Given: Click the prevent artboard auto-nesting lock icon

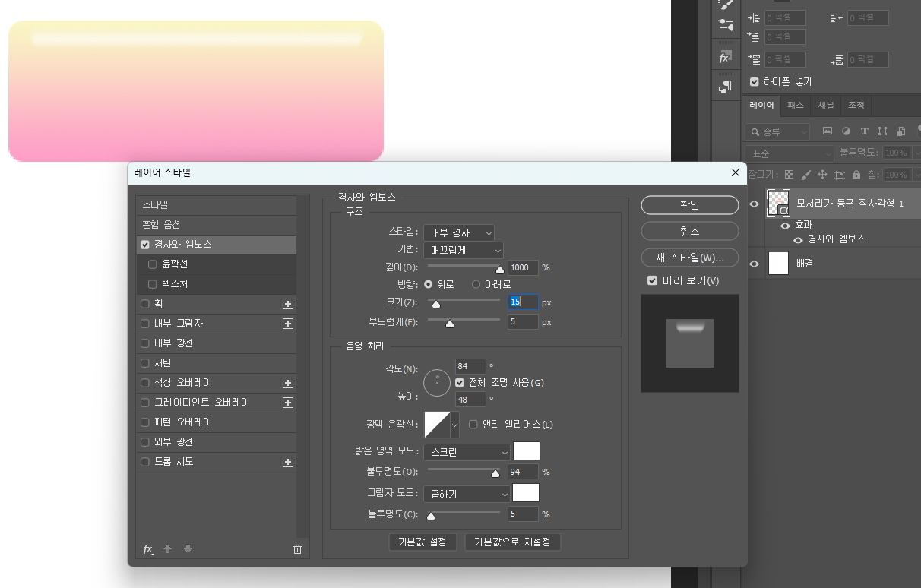Looking at the screenshot, I should point(840,175).
